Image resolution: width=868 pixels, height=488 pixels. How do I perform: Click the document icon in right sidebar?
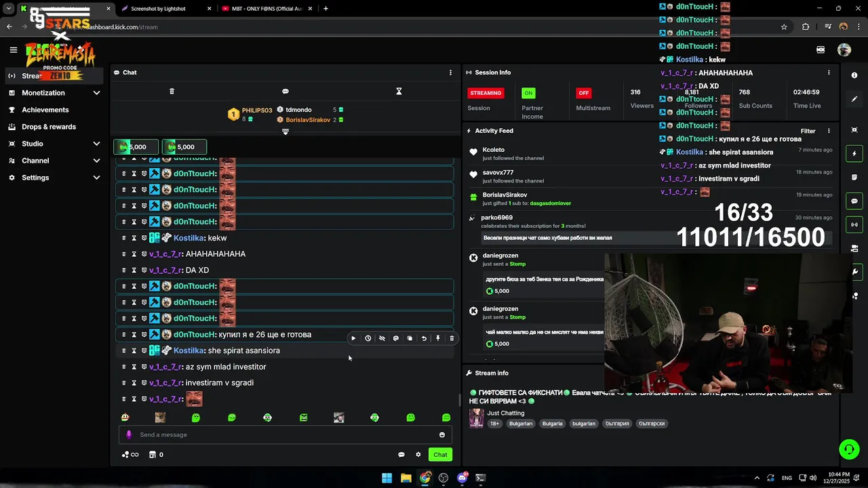coord(854,177)
